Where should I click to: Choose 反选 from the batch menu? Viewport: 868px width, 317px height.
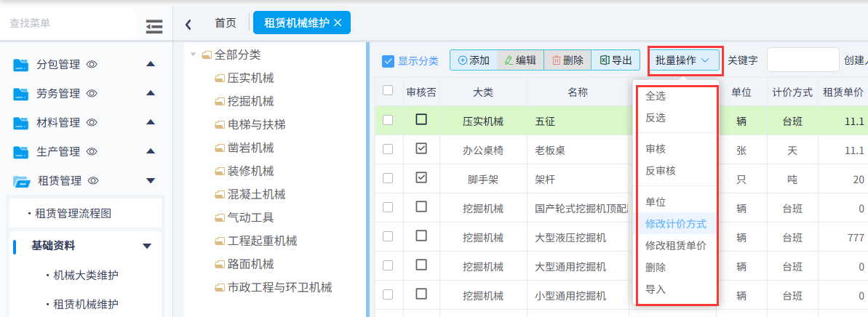tap(677, 118)
